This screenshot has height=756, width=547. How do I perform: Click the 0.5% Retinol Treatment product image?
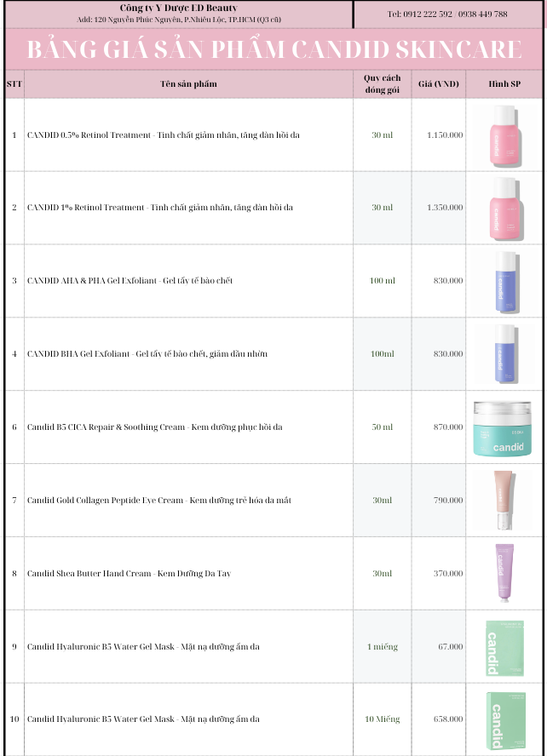505,135
